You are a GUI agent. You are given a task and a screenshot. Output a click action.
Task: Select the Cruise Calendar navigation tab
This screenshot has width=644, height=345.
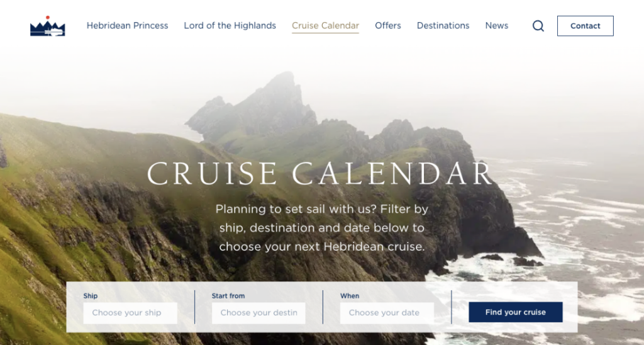325,26
